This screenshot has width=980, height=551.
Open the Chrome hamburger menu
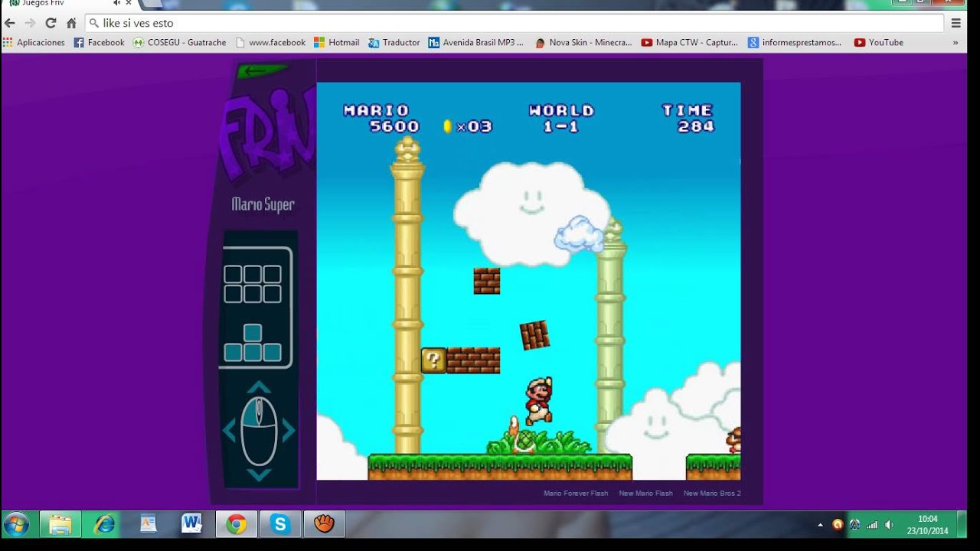point(955,23)
